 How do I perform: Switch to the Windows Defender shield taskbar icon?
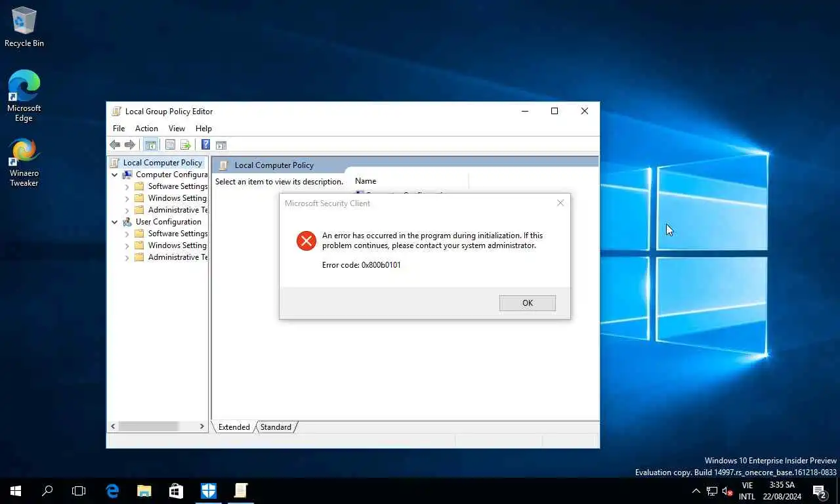coord(209,490)
